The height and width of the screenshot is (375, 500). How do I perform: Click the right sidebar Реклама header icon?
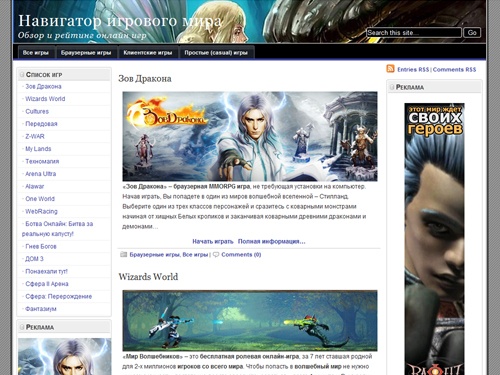pyautogui.click(x=392, y=87)
